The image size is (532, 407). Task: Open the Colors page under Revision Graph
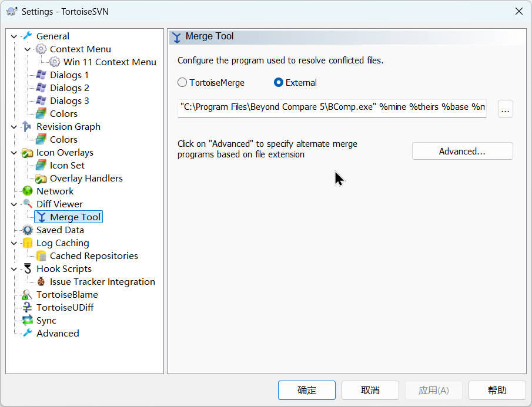click(x=63, y=139)
